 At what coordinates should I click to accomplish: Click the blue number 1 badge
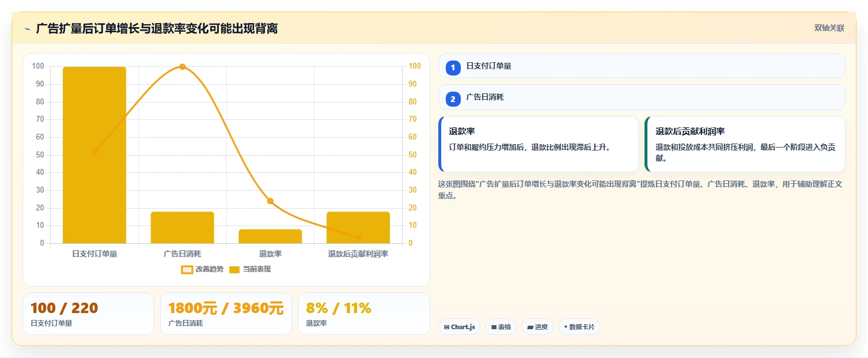coord(453,67)
